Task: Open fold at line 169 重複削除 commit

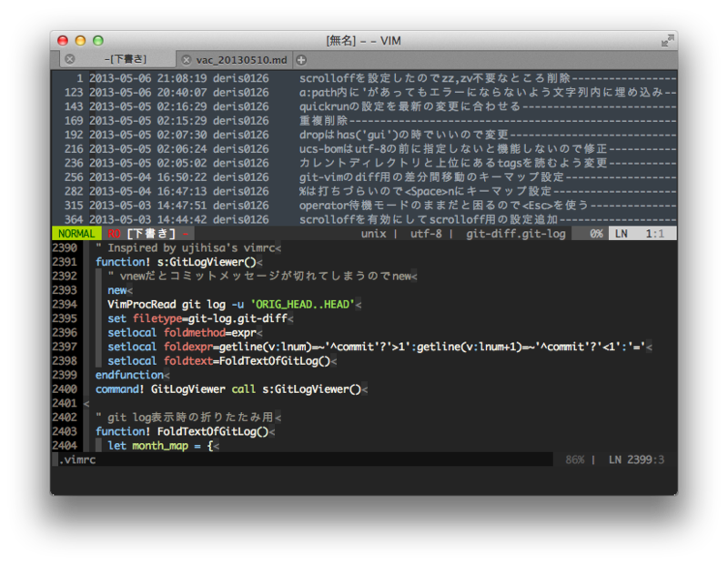Action: click(x=364, y=121)
